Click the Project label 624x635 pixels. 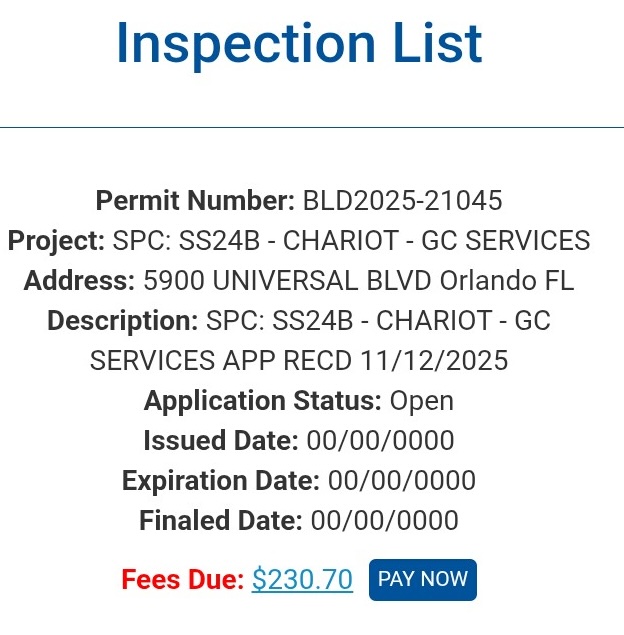pos(56,241)
